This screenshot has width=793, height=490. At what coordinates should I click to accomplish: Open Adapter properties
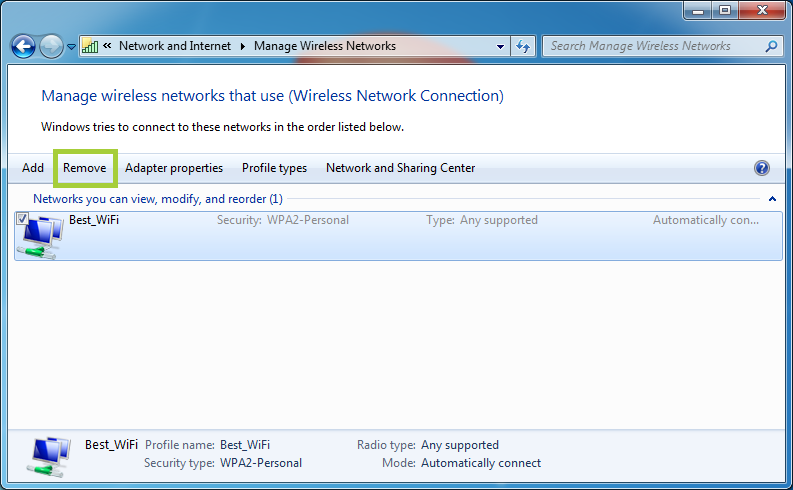pos(174,168)
